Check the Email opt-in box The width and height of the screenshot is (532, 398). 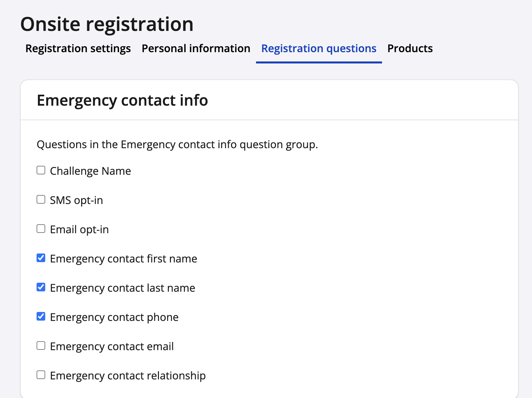point(41,229)
